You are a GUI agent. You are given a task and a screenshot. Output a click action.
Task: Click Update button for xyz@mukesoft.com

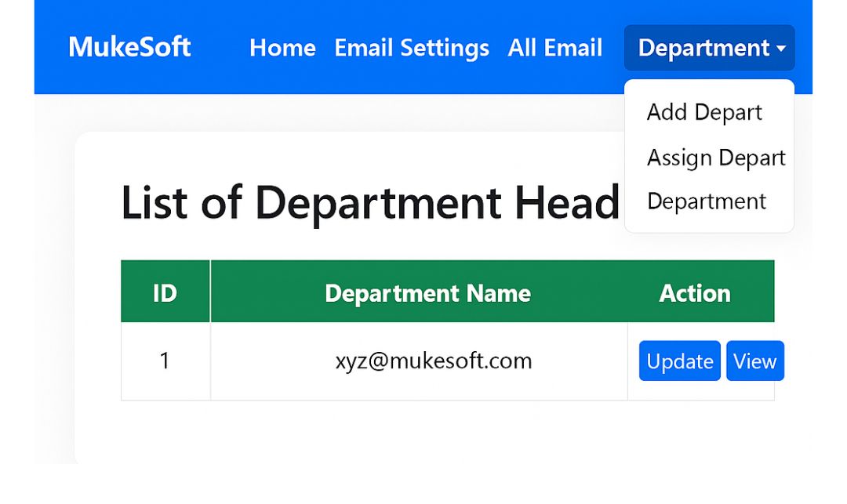coord(679,361)
